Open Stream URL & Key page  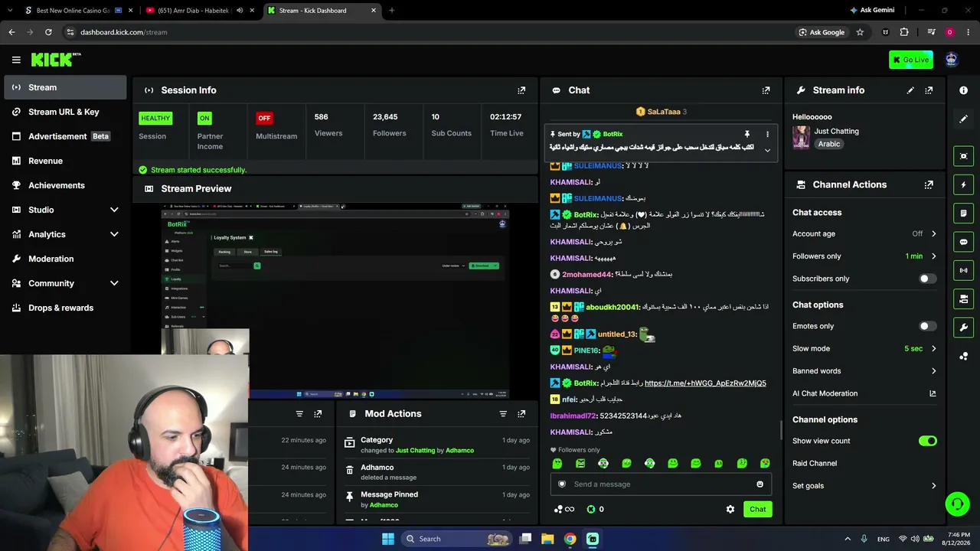(65, 112)
